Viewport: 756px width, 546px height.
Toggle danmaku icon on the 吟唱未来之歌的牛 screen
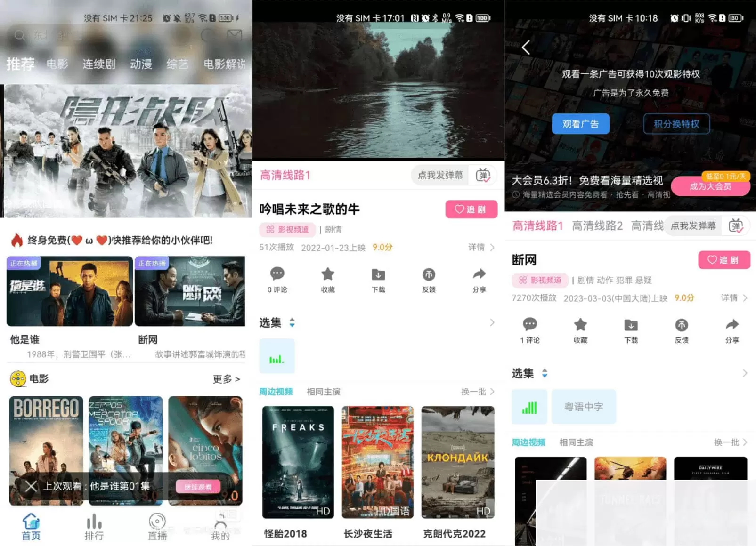click(483, 175)
